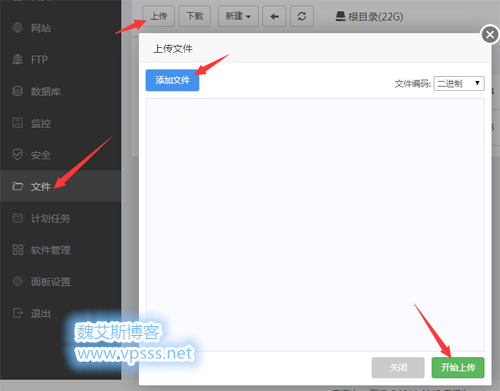Click the back arrow toolbar button
Image resolution: width=500 pixels, height=391 pixels.
coord(274,16)
